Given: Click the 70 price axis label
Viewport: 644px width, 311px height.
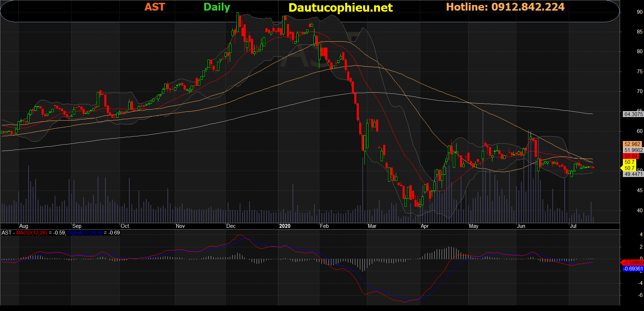Looking at the screenshot, I should pos(639,91).
